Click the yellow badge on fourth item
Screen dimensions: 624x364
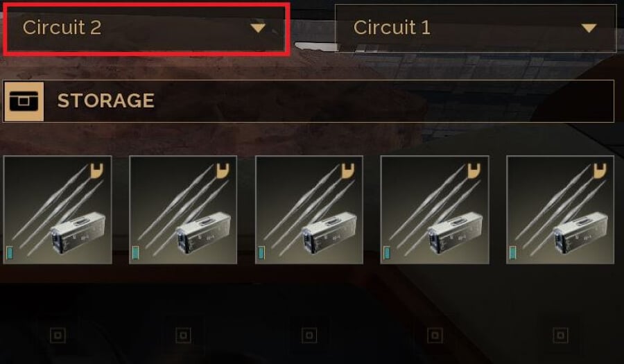click(x=474, y=171)
